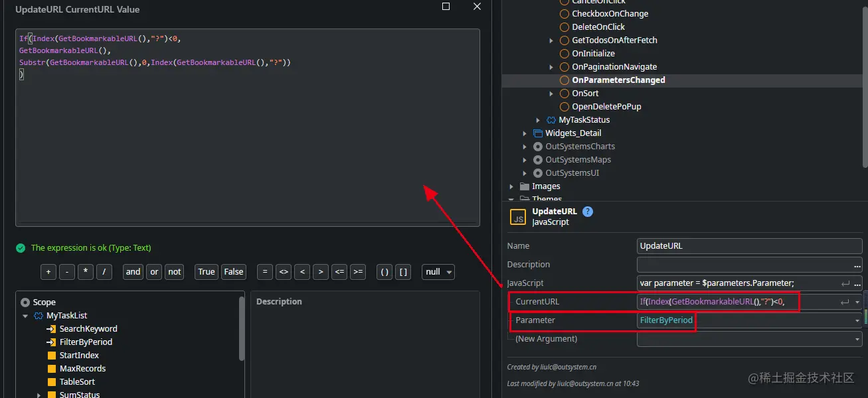Insert the not operator
This screenshot has width=868, height=398.
[x=175, y=271]
